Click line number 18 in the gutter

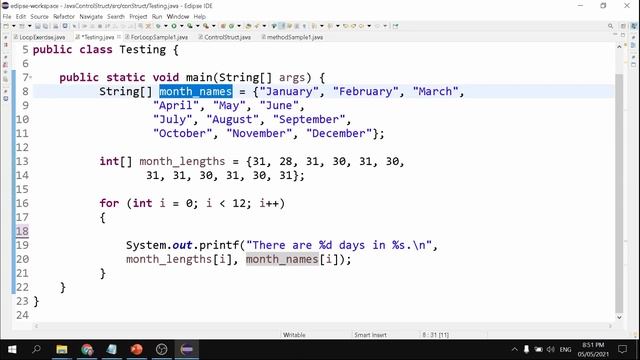pos(22,231)
